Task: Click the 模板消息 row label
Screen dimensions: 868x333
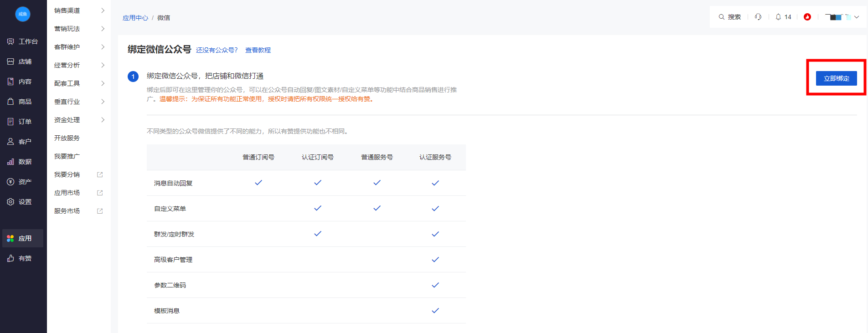Action: pyautogui.click(x=167, y=311)
